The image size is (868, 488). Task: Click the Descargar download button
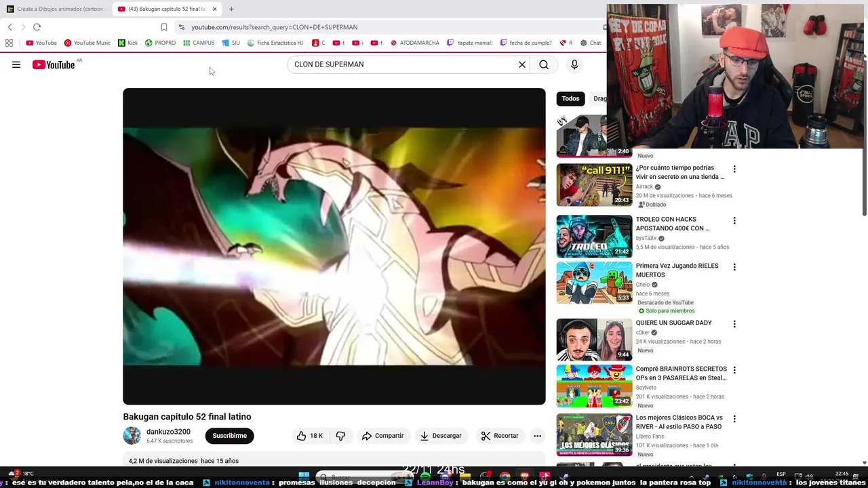point(441,436)
